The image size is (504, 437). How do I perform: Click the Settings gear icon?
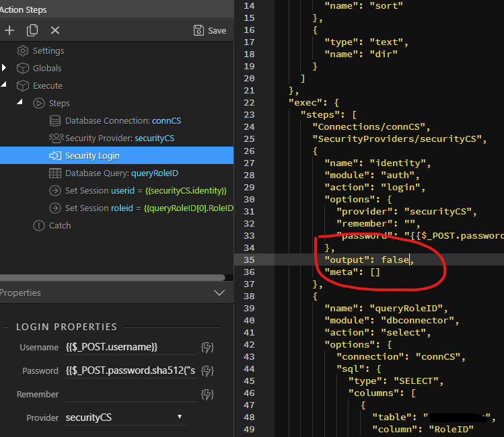point(22,50)
